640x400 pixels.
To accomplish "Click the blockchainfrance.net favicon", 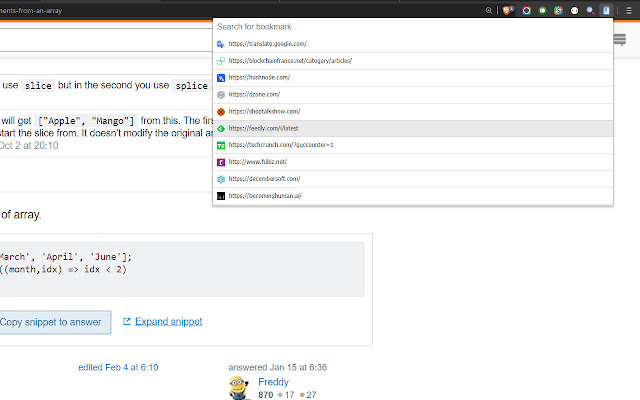I will [x=221, y=61].
